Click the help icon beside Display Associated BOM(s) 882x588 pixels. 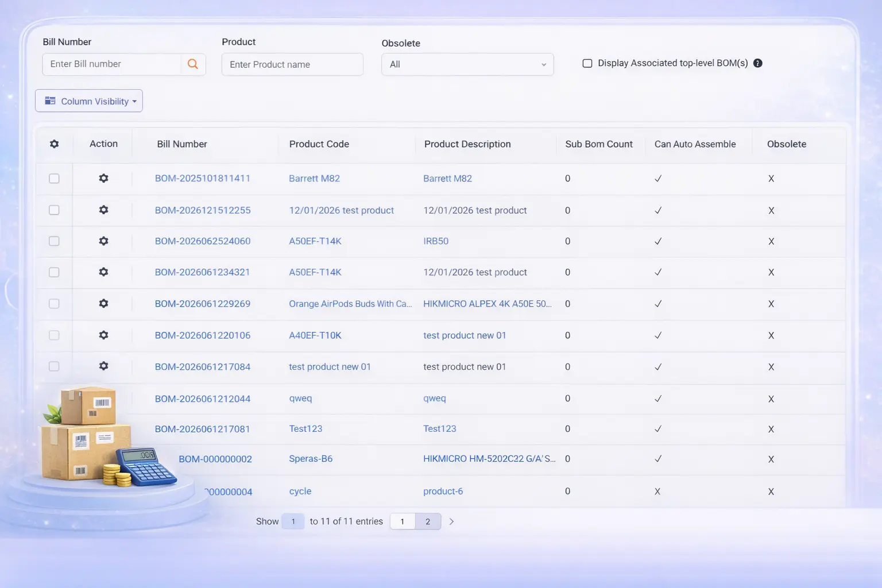coord(758,63)
